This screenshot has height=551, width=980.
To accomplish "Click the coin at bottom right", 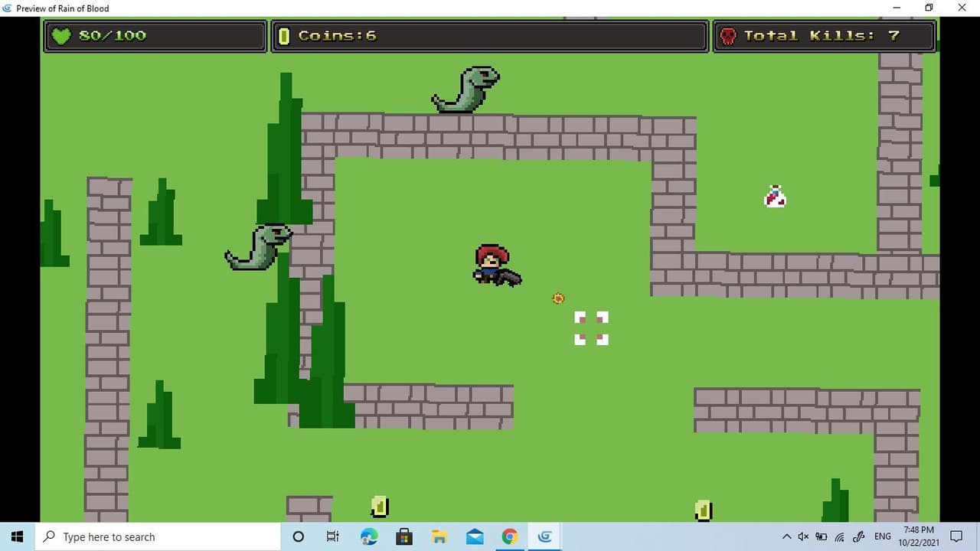I will 704,510.
